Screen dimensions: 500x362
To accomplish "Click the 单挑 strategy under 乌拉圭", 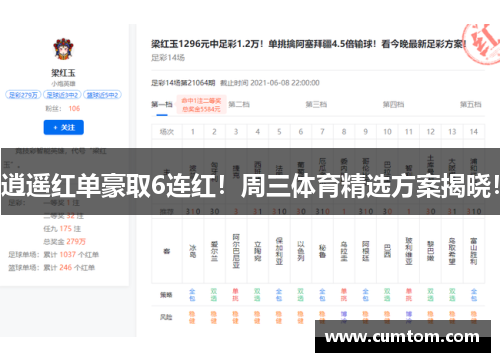I will click(344, 295).
